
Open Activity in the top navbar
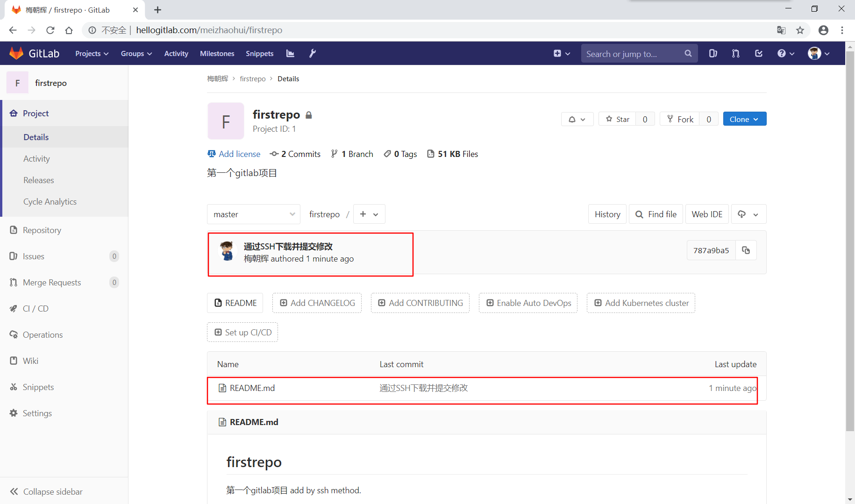(x=176, y=53)
